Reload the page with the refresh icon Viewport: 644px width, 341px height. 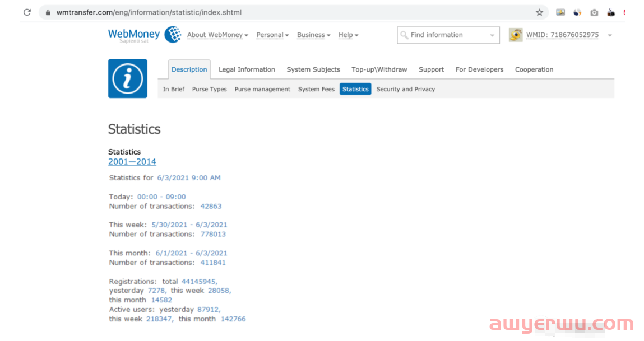(x=27, y=12)
